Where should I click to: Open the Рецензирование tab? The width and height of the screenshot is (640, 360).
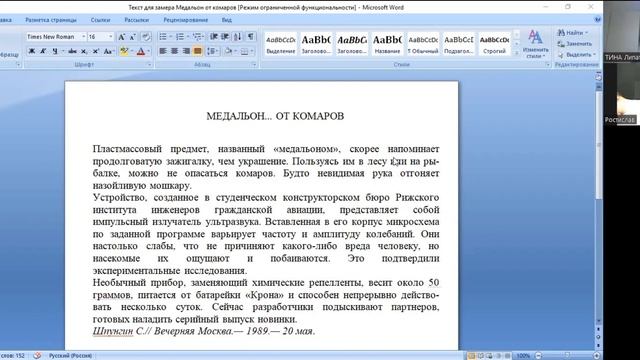[186, 20]
